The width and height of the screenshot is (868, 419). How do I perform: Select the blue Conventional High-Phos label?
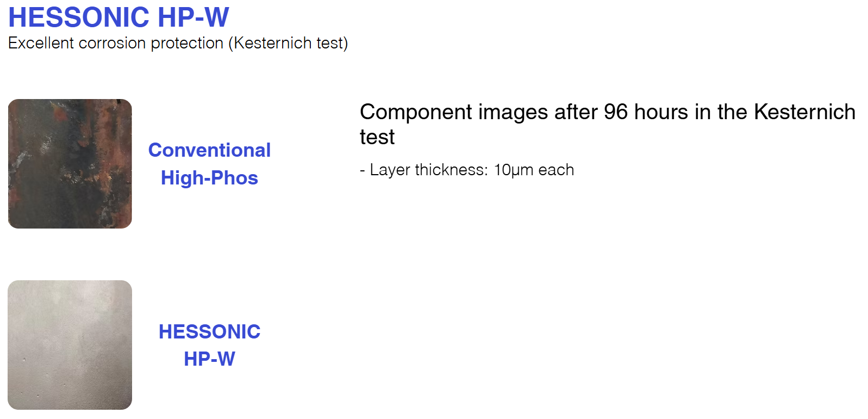(x=209, y=164)
